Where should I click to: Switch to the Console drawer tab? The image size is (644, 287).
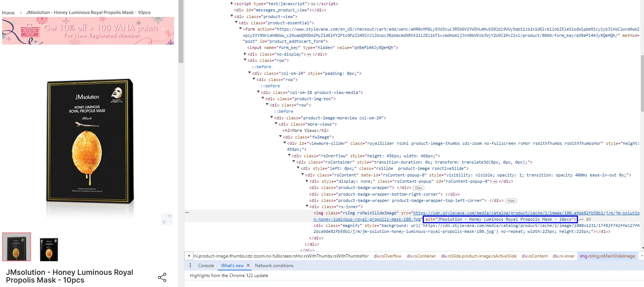(206, 266)
